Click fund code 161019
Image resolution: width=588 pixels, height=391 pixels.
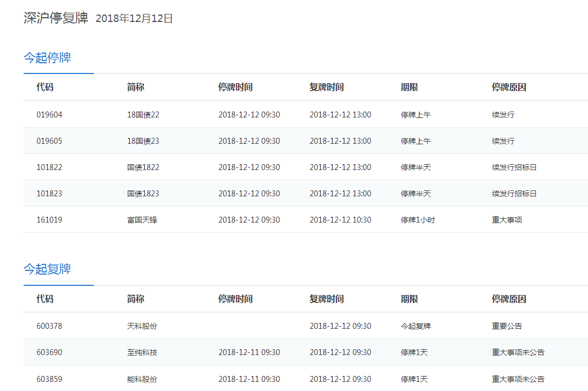click(49, 220)
